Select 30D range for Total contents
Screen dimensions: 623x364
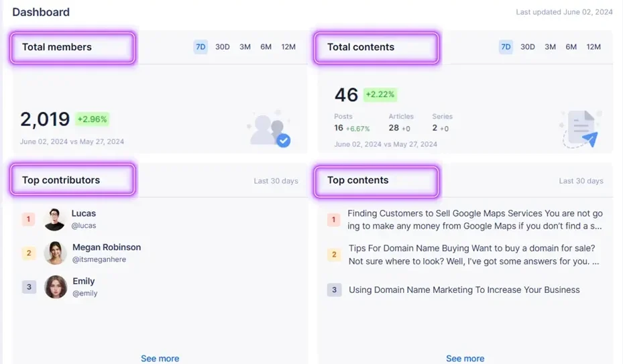pos(528,47)
